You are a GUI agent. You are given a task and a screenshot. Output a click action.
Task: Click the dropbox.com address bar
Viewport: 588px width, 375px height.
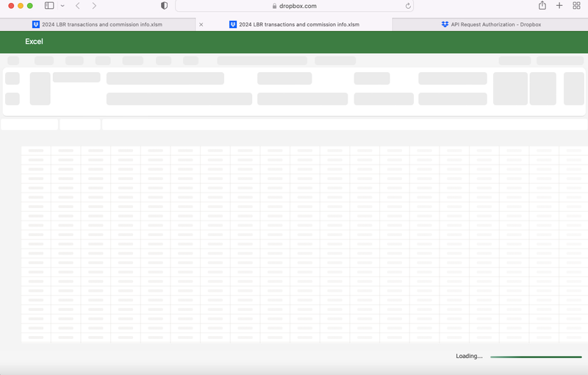(x=298, y=6)
